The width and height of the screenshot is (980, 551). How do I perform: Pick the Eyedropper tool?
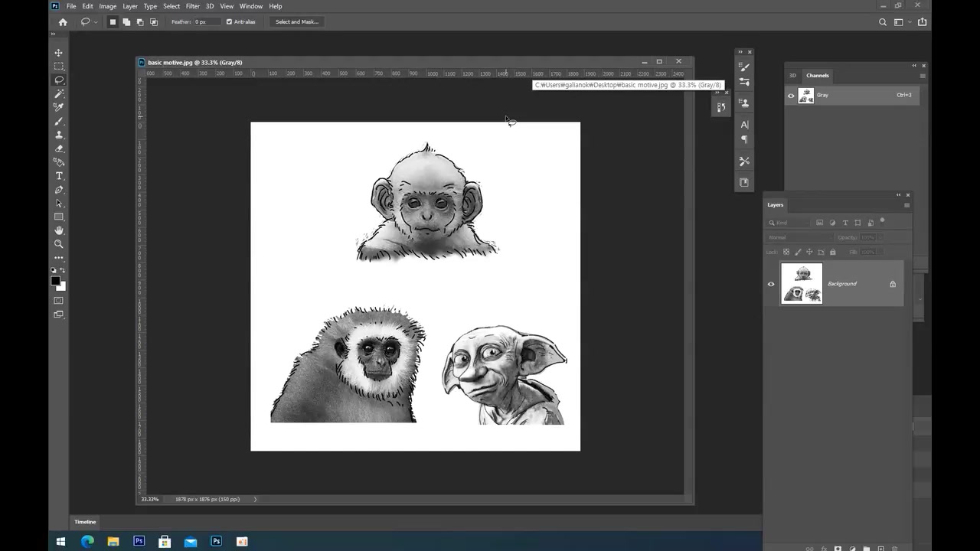59,107
